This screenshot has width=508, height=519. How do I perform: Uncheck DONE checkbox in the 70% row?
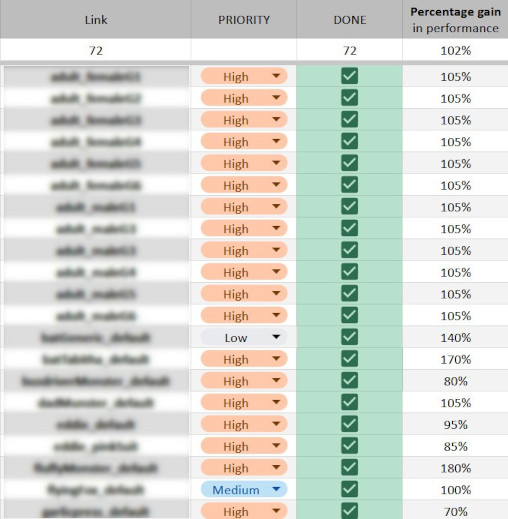(350, 511)
